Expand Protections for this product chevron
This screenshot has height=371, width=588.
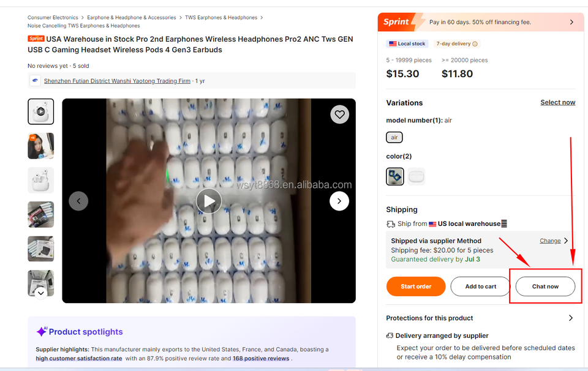tap(571, 318)
